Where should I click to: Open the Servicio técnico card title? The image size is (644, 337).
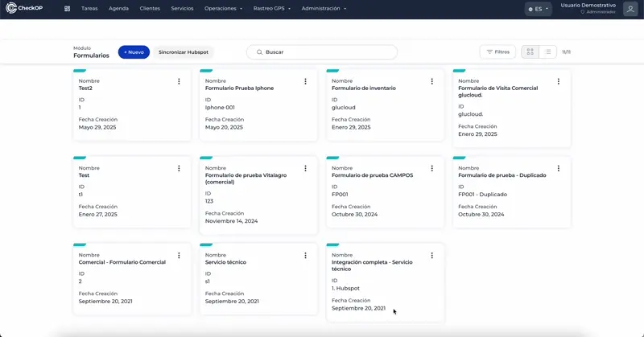[x=225, y=262]
